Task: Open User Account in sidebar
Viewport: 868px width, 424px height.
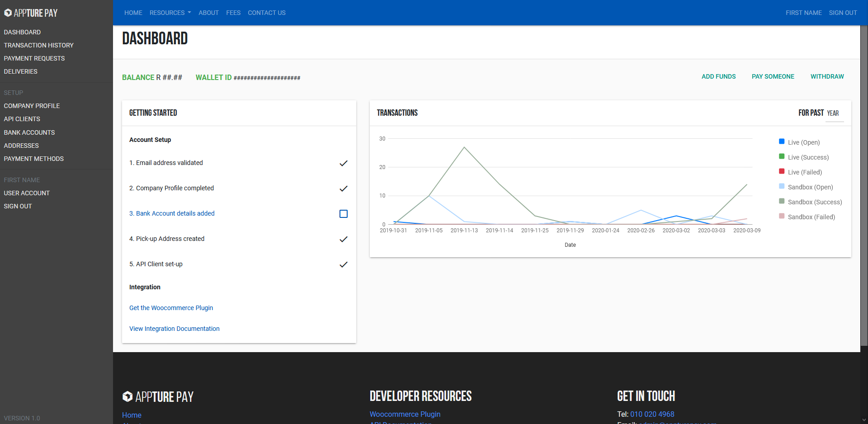Action: 27,193
